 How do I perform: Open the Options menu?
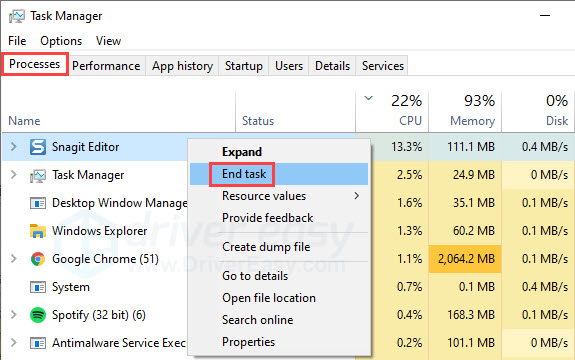pyautogui.click(x=61, y=41)
